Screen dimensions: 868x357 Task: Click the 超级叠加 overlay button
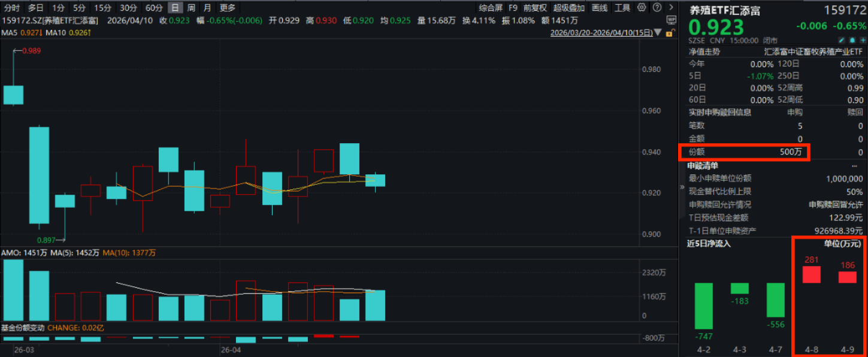[x=568, y=8]
